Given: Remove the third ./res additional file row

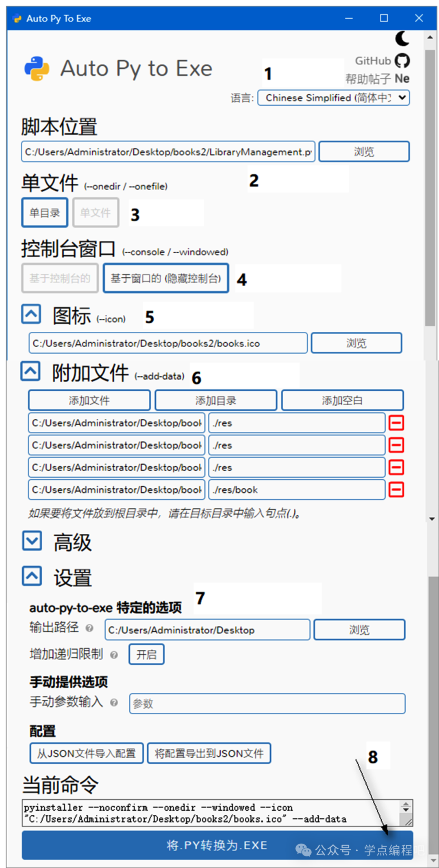Looking at the screenshot, I should click(x=396, y=468).
